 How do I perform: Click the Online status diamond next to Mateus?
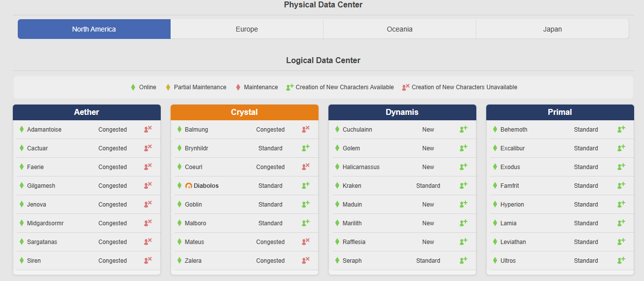click(179, 242)
